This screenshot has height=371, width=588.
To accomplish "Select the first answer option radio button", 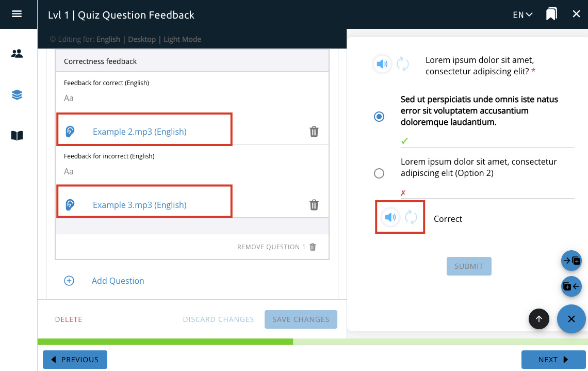I will pos(379,117).
